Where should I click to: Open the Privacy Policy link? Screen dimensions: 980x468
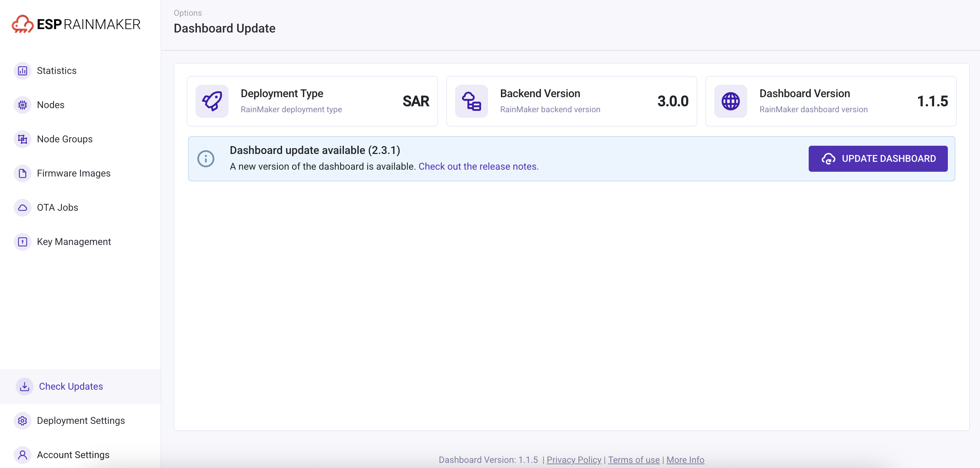coord(574,460)
